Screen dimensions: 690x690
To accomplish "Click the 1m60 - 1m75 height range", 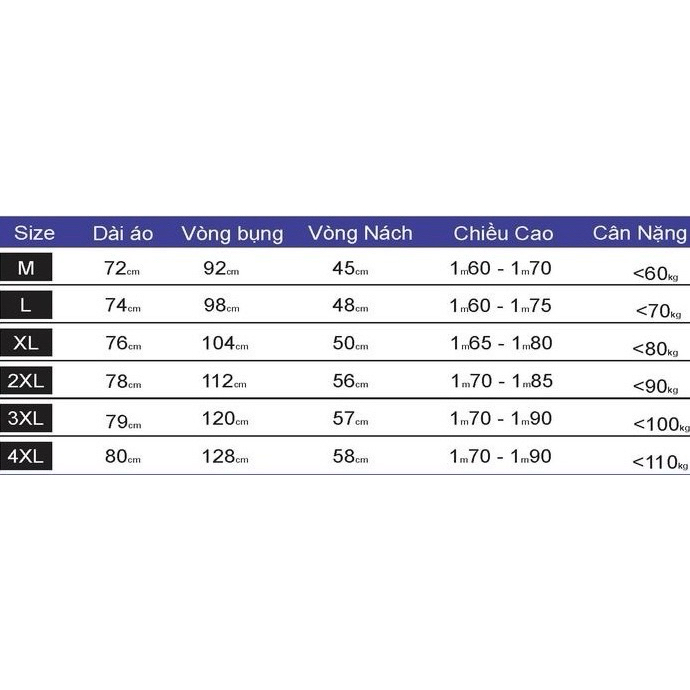I will (501, 306).
